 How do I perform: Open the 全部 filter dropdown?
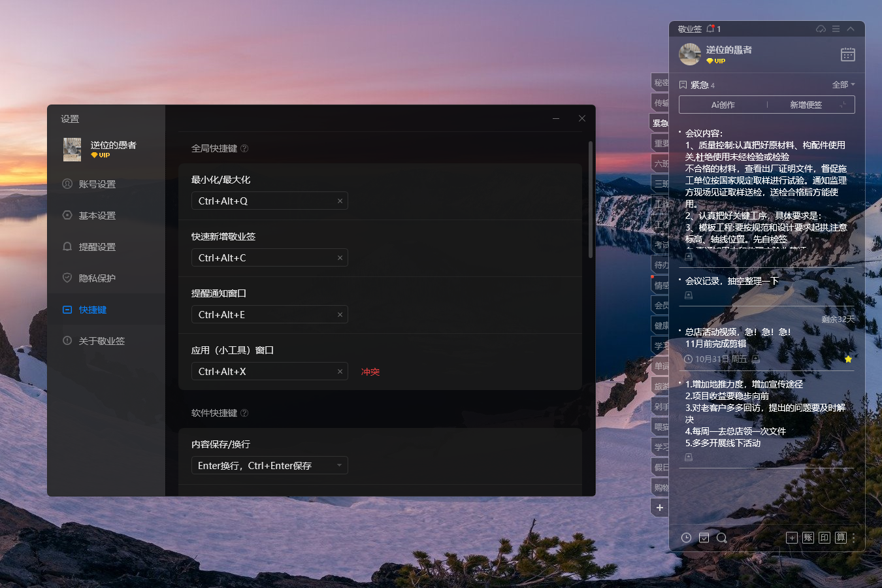[843, 85]
